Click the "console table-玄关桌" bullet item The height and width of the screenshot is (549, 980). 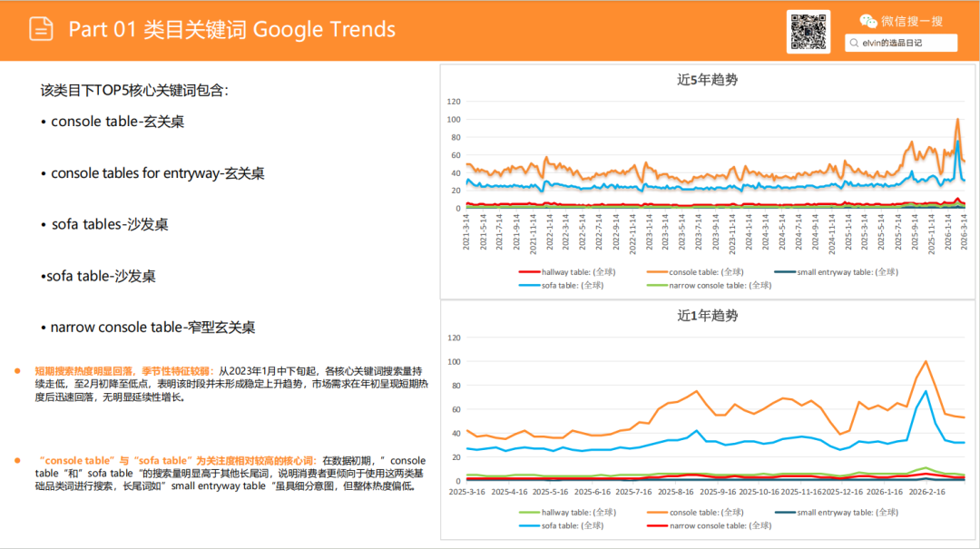point(117,121)
